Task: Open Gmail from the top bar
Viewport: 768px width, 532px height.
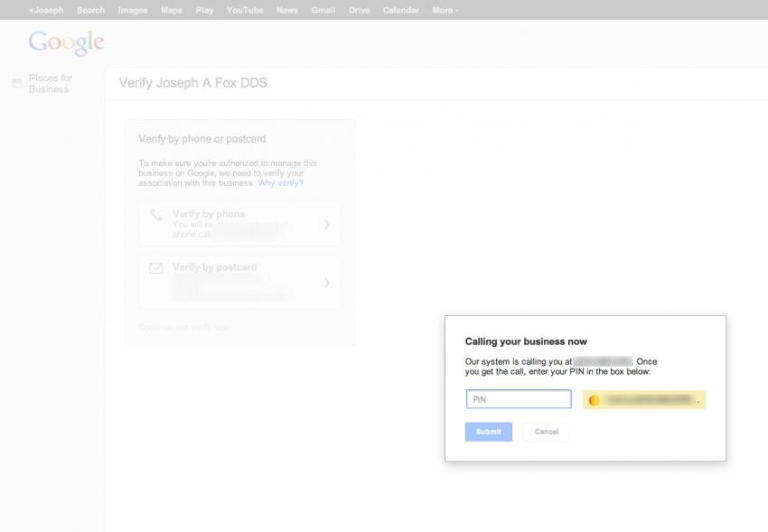Action: point(323,10)
